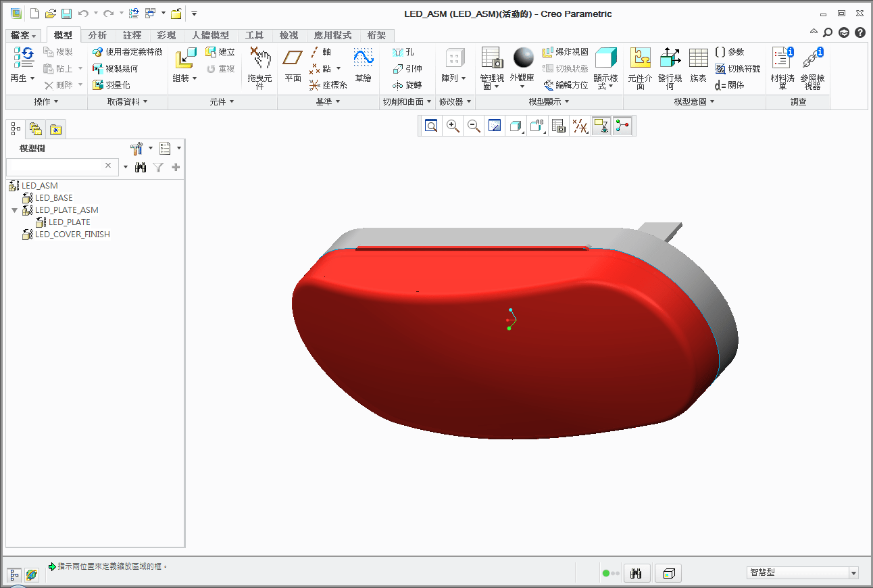Screen dimensions: 873x588
Task: Toggle the datum display filters button
Action: [x=580, y=126]
